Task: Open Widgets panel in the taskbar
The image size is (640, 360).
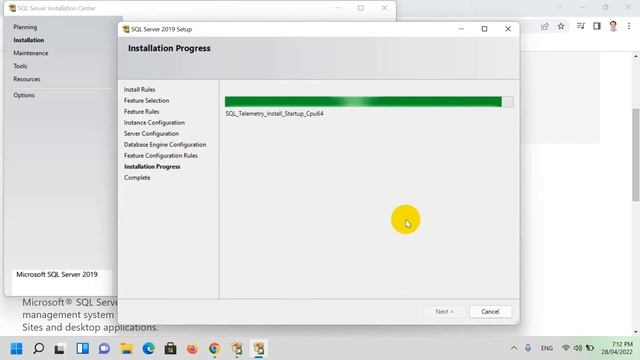Action: pyautogui.click(x=82, y=349)
